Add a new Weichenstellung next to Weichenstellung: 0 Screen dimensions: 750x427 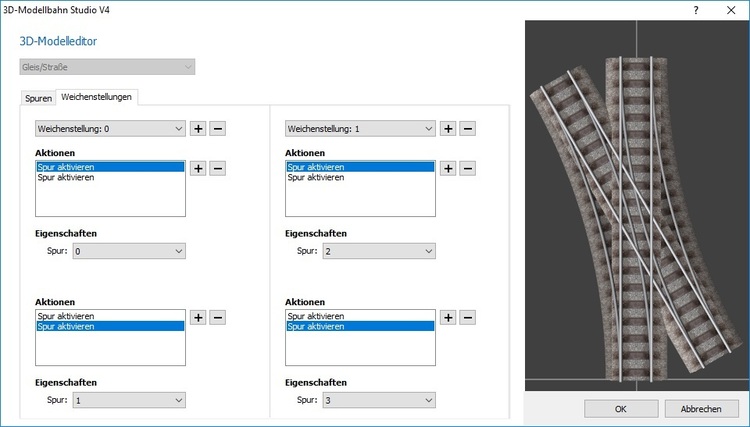tap(198, 129)
